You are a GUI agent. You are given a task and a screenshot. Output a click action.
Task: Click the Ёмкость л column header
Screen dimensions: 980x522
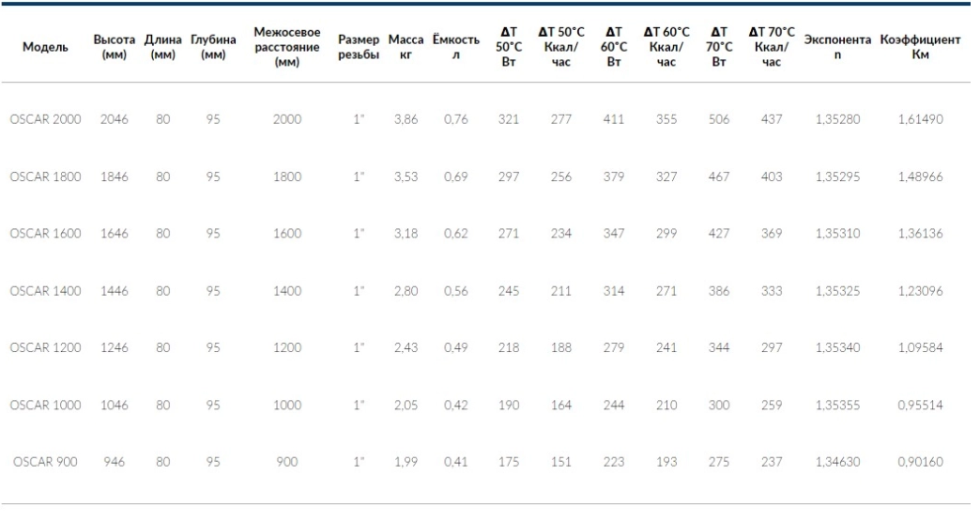[x=455, y=47]
